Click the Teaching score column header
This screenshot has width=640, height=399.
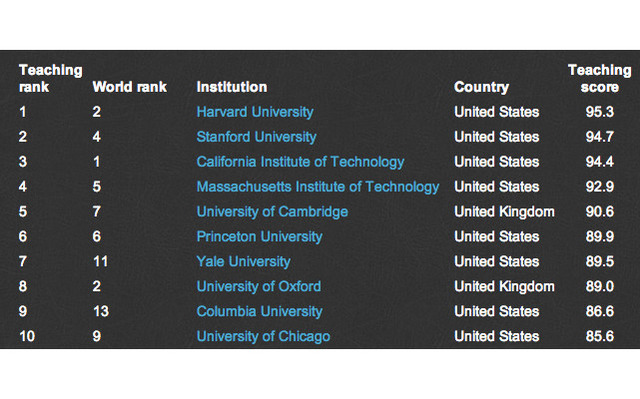[600, 78]
